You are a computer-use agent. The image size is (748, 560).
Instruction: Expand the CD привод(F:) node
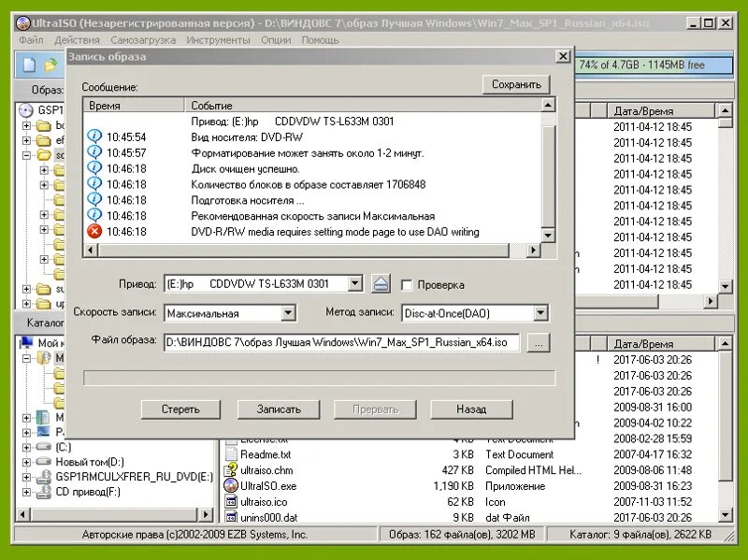pos(26,492)
